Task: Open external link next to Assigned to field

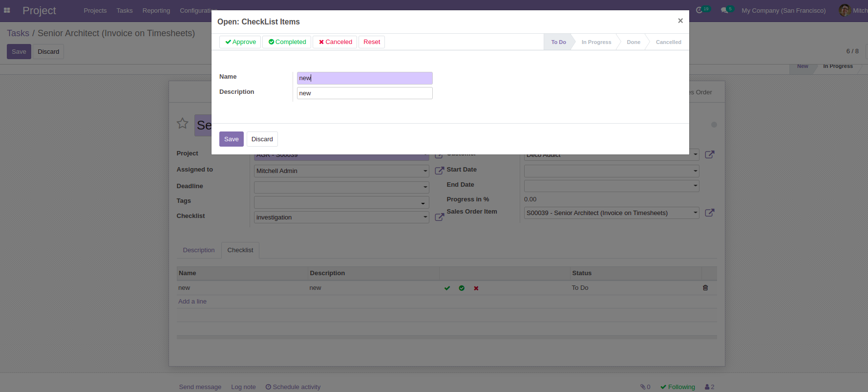Action: [439, 171]
